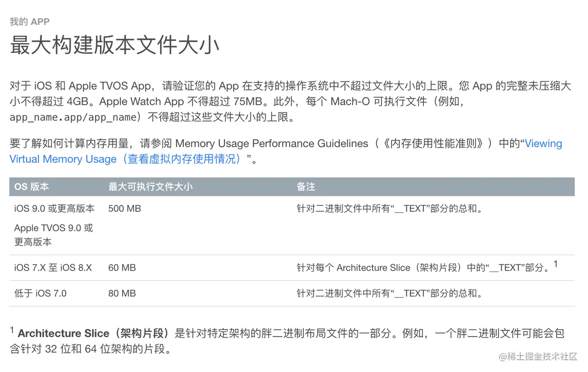This screenshot has width=588, height=372.
Task: Select the 最大可执行文件大小 column header
Action: click(x=150, y=187)
